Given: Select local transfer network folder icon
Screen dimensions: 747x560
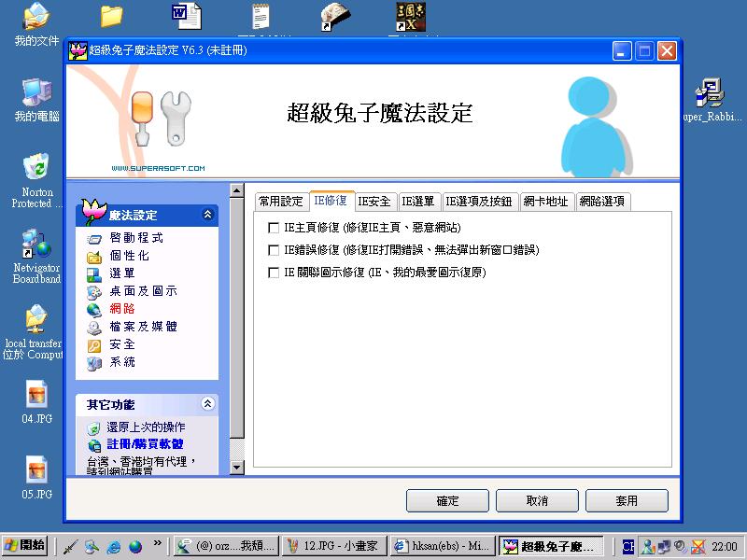Looking at the screenshot, I should coord(33,332).
